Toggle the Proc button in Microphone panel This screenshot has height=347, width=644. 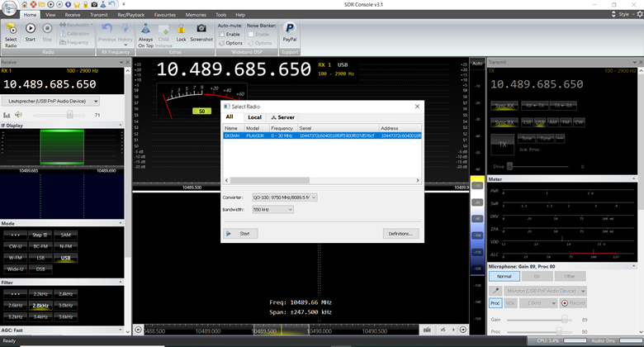coord(495,303)
